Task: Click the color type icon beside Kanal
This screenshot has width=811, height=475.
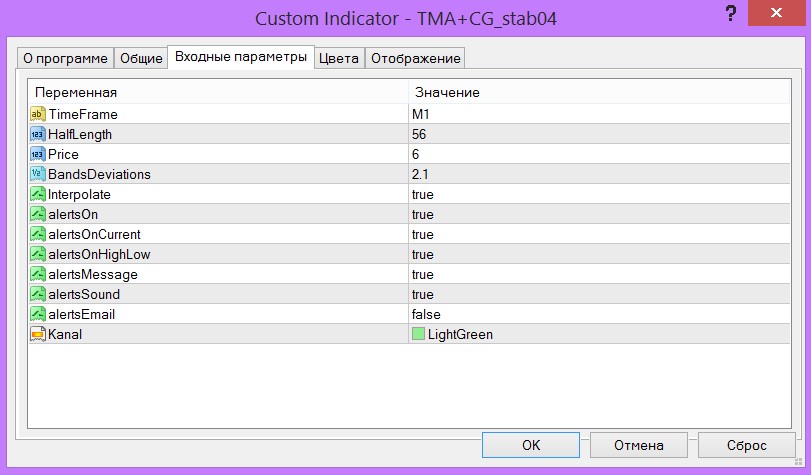Action: coord(38,334)
